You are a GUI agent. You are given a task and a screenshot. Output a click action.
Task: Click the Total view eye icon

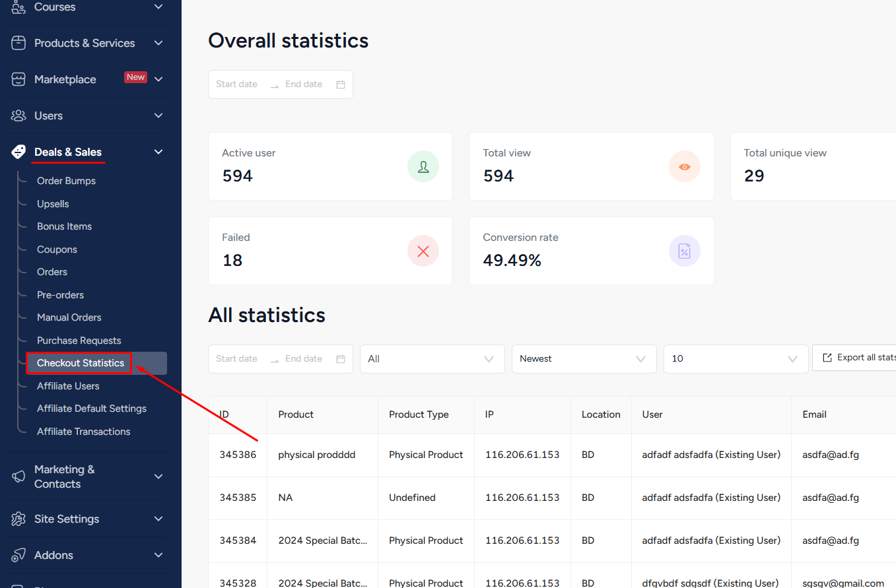tap(685, 166)
